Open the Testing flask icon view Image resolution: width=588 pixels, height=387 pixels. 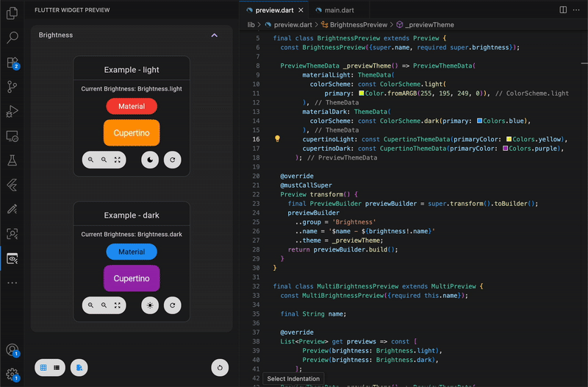click(12, 160)
